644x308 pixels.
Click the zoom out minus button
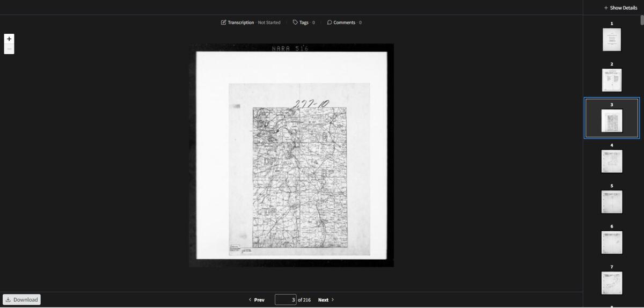[9, 49]
